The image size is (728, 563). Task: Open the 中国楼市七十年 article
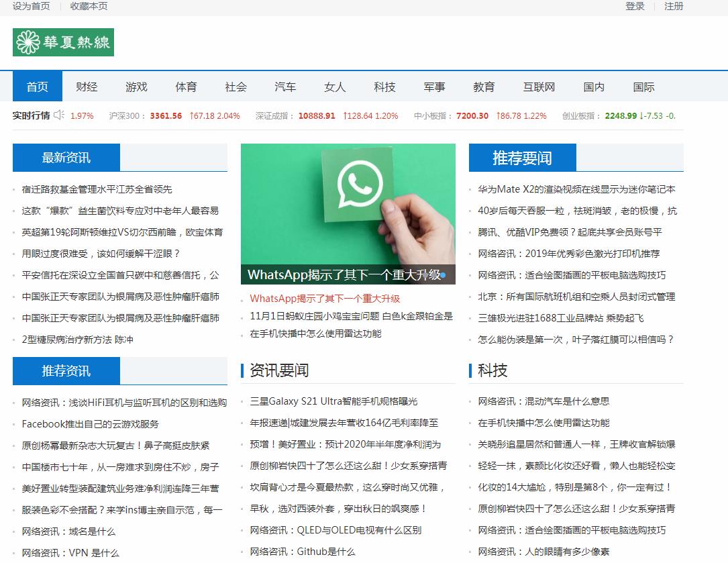pyautogui.click(x=120, y=467)
